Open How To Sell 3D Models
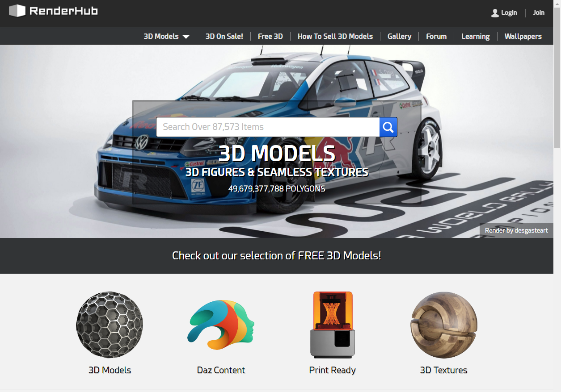Viewport: 561px width, 392px height. point(335,36)
